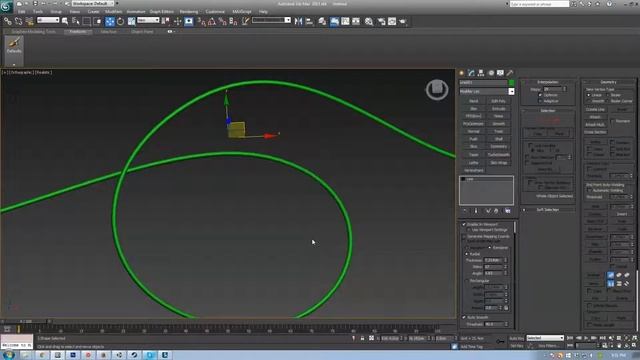
Task: Toggle the Optimize checkbox under Interpolation
Action: (540, 95)
